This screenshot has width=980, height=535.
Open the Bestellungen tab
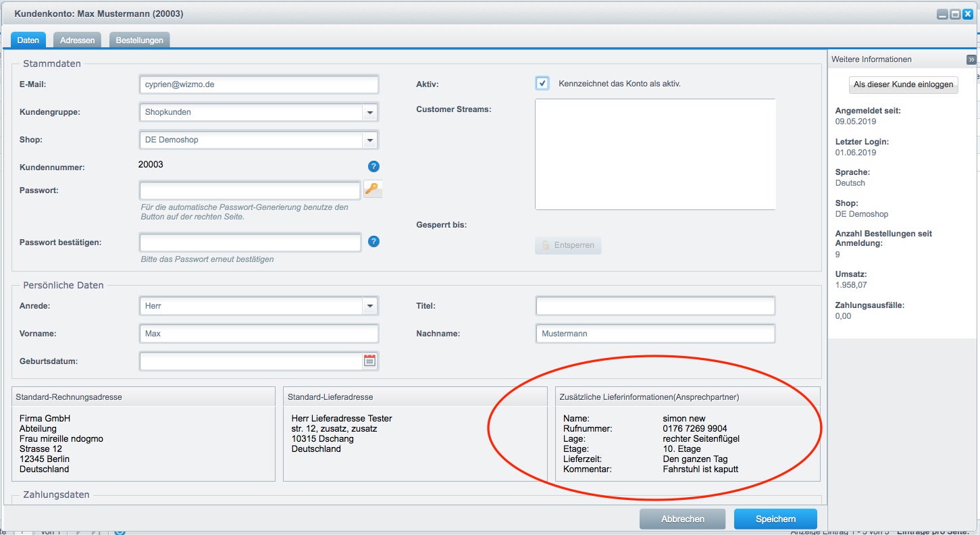[140, 40]
